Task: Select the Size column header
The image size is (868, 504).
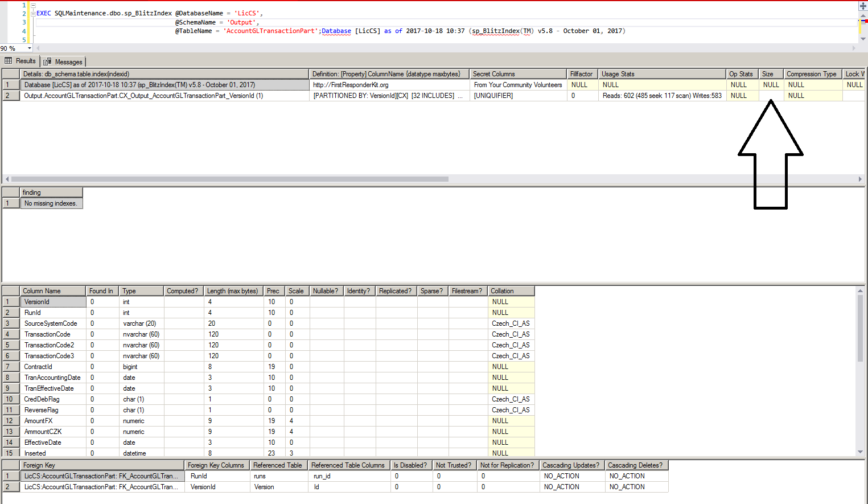Action: pyautogui.click(x=770, y=73)
